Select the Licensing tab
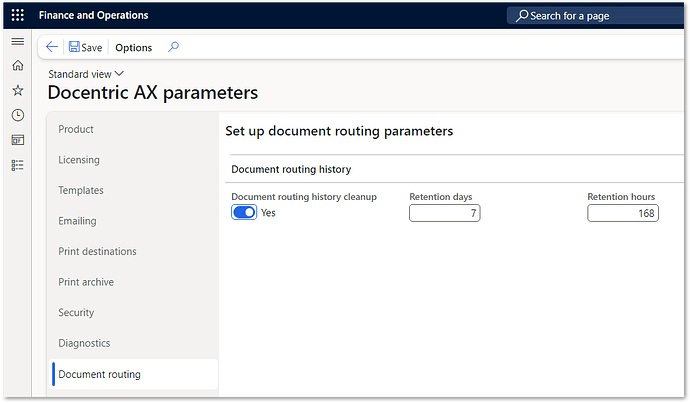This screenshot has height=403, width=690. pos(132,160)
